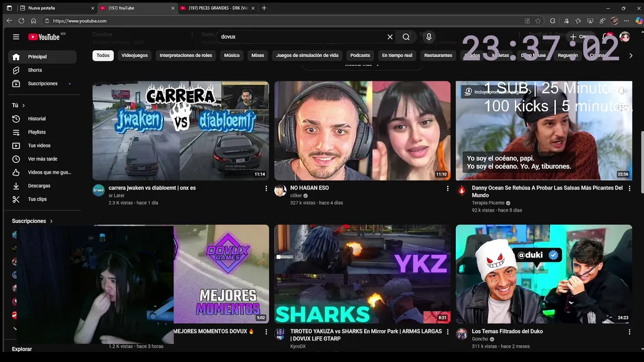Click the YouTube logo

click(x=44, y=37)
